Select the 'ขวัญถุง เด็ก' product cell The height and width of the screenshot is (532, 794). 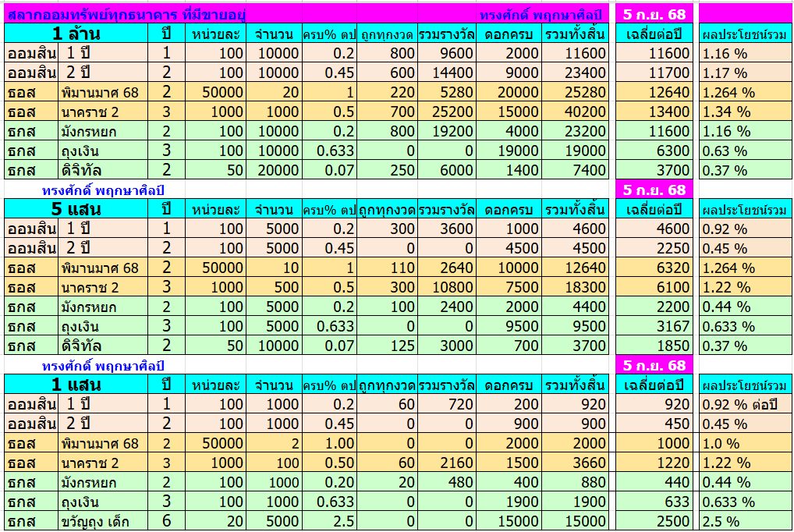coord(103,521)
